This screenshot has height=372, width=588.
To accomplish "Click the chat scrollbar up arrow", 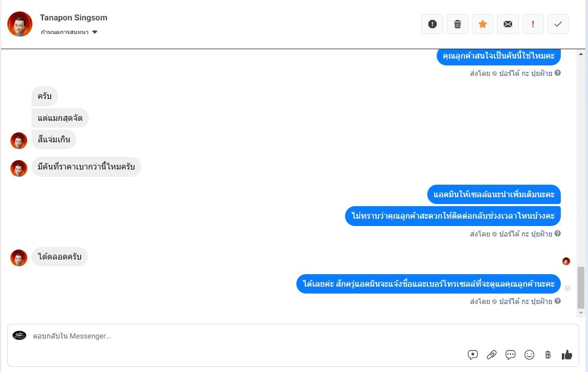I will [581, 54].
